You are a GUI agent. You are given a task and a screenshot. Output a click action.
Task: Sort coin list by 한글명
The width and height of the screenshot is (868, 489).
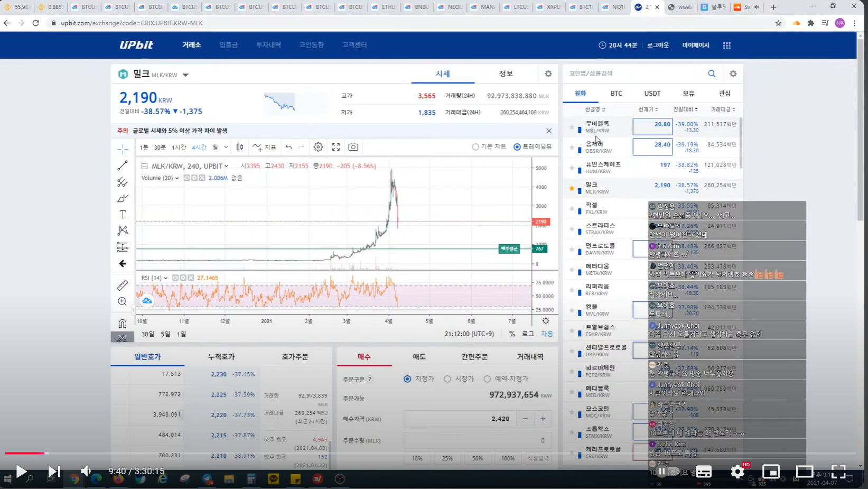[595, 109]
